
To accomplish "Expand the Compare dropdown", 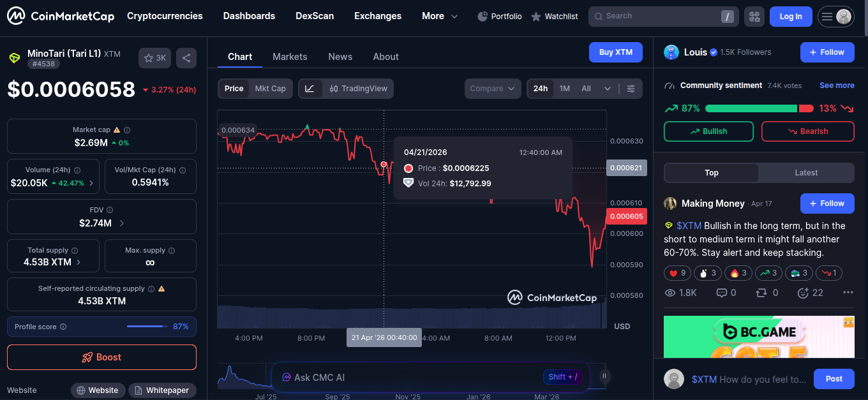I will click(x=492, y=89).
